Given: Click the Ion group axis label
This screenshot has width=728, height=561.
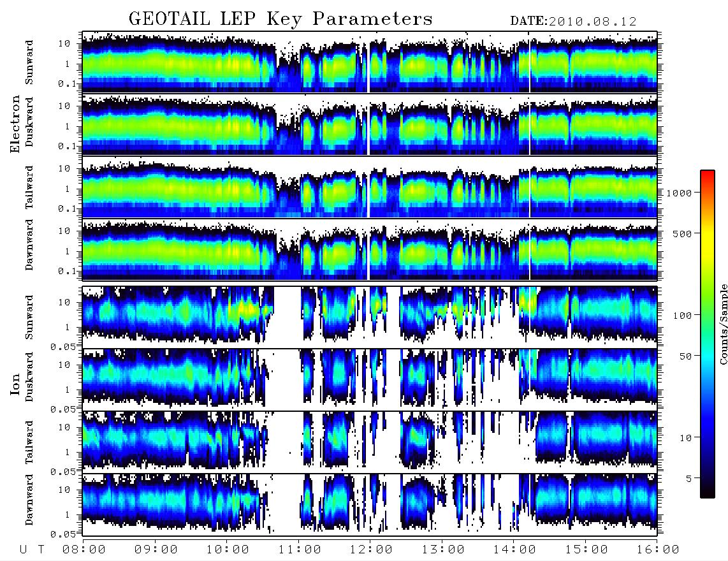Looking at the screenshot, I should click(15, 384).
